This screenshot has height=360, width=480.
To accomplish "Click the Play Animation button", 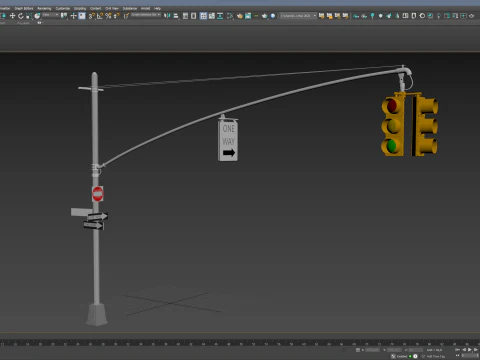I will pyautogui.click(x=470, y=350).
